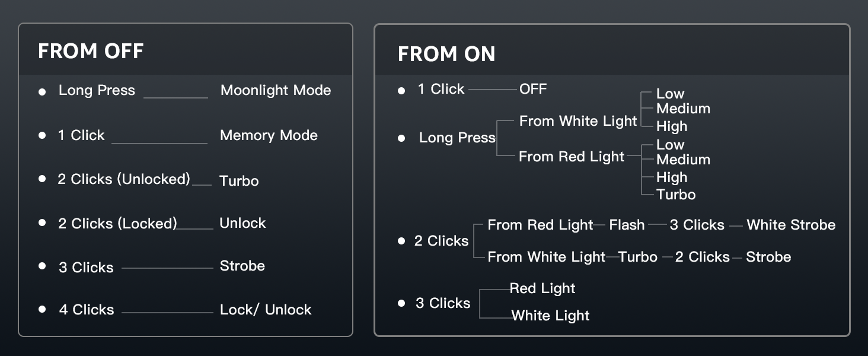
Task: Click the White Strobe label
Action: (791, 225)
